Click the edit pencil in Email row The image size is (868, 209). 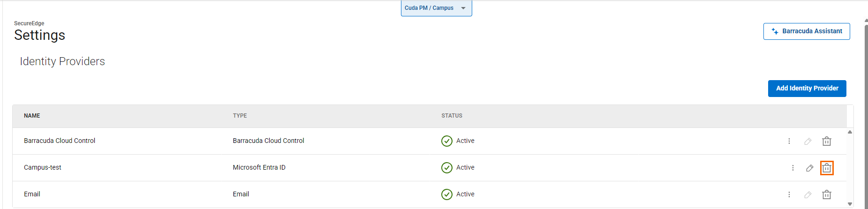coord(808,194)
